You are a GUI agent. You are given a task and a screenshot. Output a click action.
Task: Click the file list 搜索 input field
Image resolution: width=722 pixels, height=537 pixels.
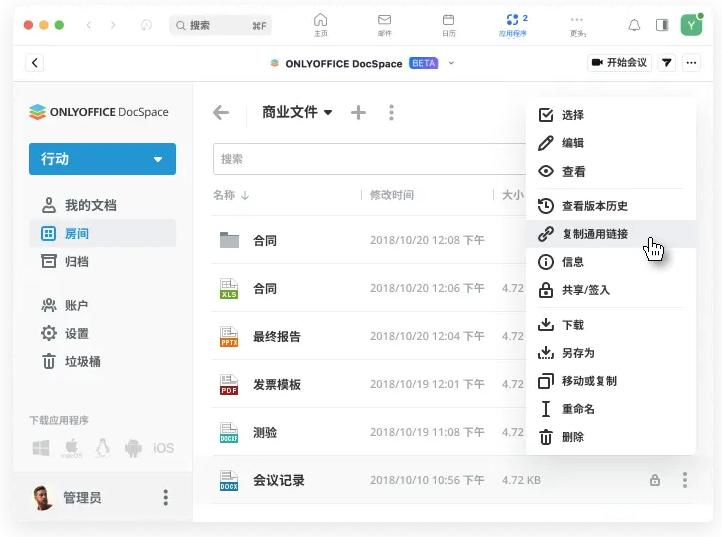click(369, 159)
